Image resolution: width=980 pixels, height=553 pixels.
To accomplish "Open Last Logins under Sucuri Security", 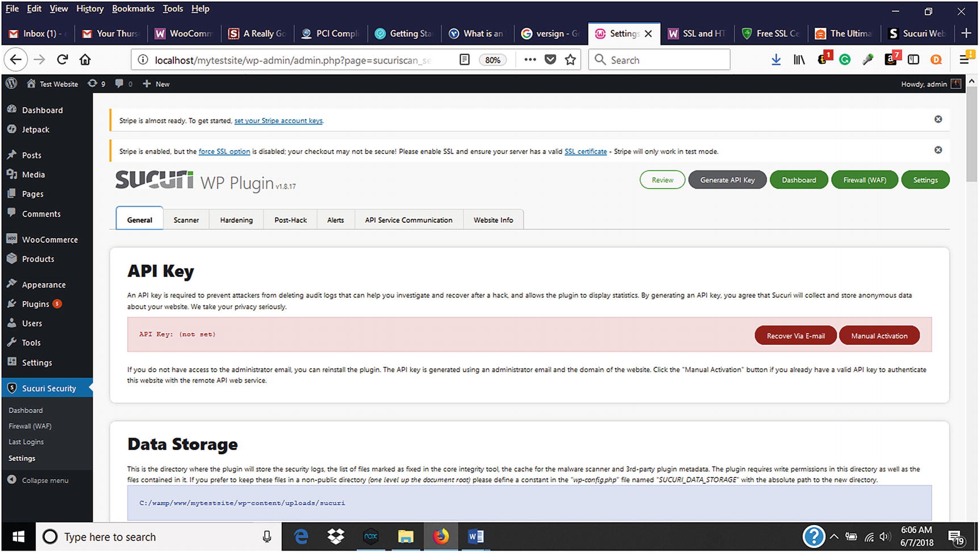I will coord(26,442).
